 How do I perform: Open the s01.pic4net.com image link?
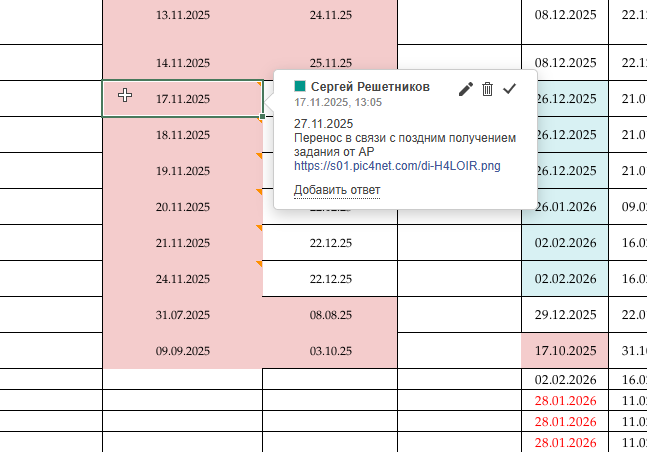pyautogui.click(x=397, y=165)
